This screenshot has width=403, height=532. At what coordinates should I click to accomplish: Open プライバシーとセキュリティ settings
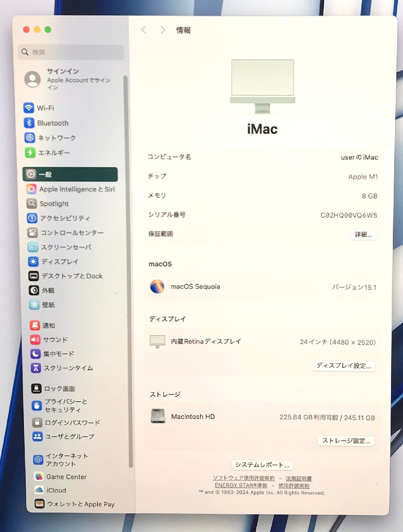pos(64,405)
